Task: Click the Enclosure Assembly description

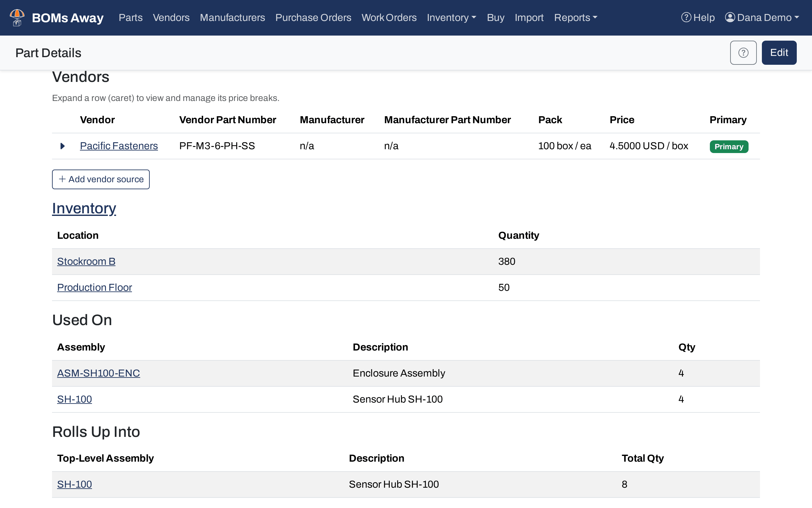Action: 399,373
